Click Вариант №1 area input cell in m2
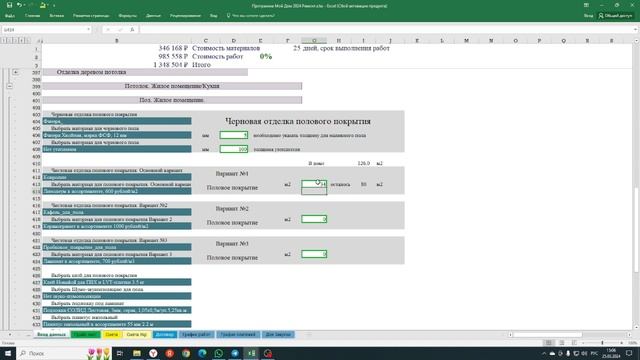The width and height of the screenshot is (640, 360). coord(314,184)
